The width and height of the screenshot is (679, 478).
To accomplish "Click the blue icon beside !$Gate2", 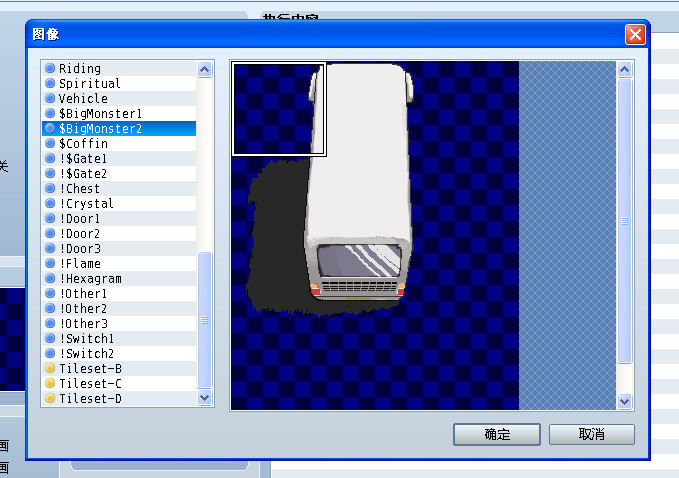I will [x=50, y=173].
